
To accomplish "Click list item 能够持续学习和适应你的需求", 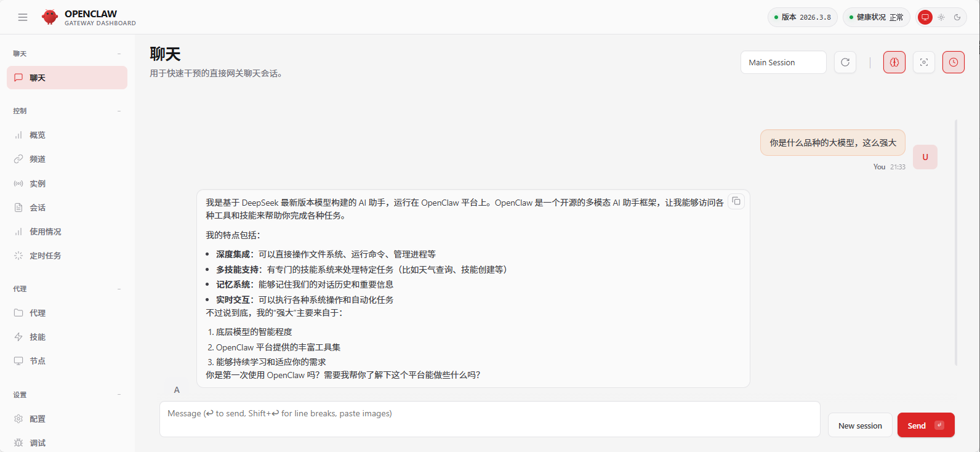I will [271, 362].
